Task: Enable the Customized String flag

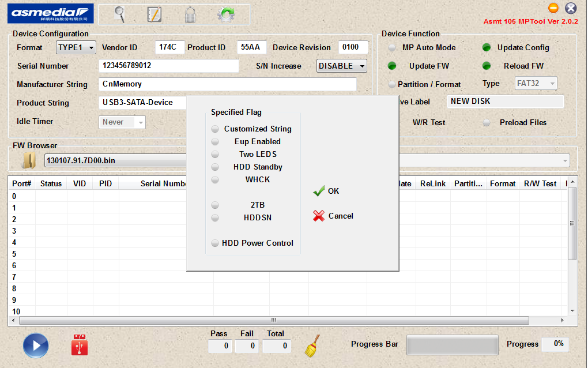Action: (x=215, y=129)
